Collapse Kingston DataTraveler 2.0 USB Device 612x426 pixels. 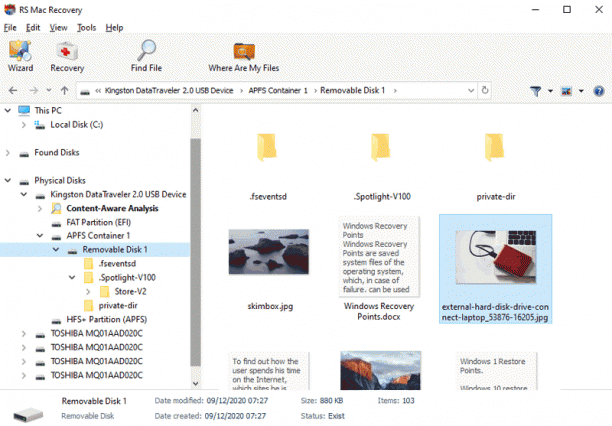click(24, 194)
